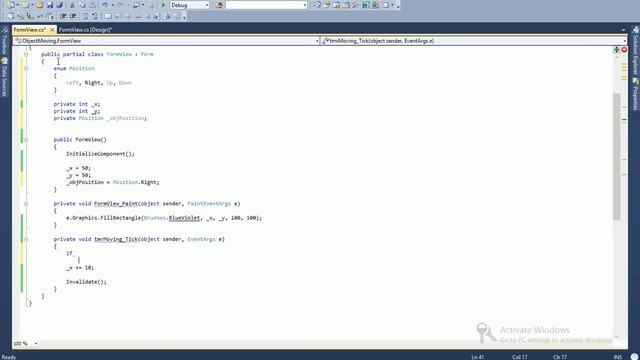Cut the selection using the scissors icon
640x360 pixels.
(73, 5)
